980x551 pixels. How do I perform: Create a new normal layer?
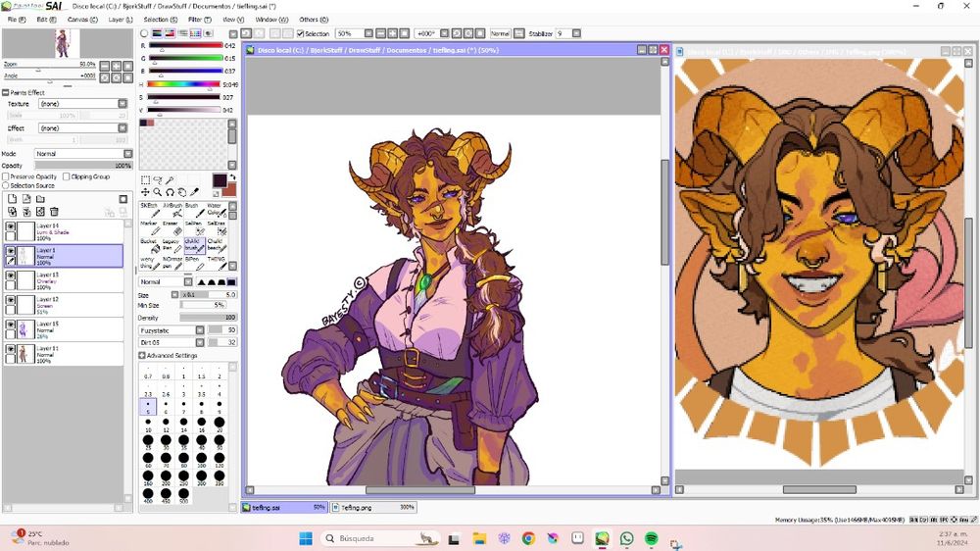point(12,199)
